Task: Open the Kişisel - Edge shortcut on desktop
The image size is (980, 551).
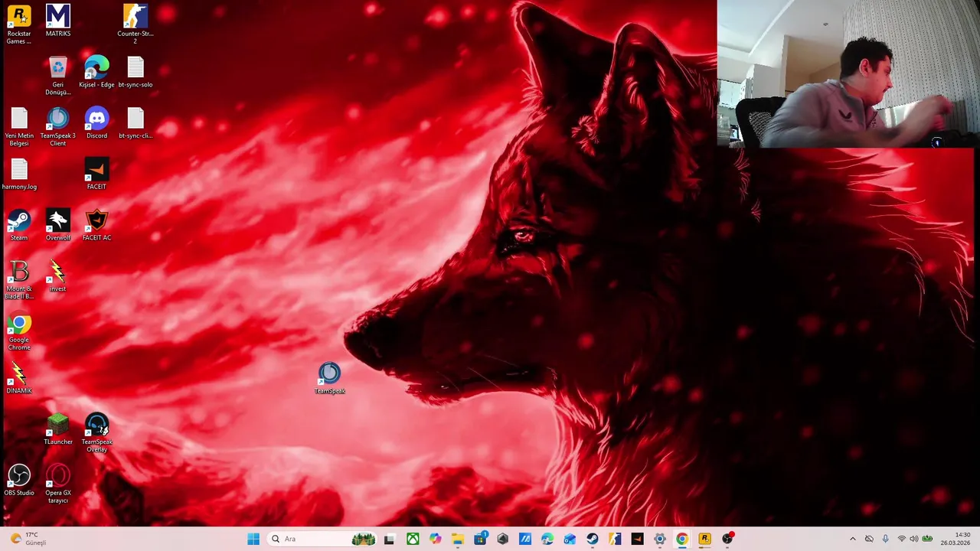Action: 96,72
